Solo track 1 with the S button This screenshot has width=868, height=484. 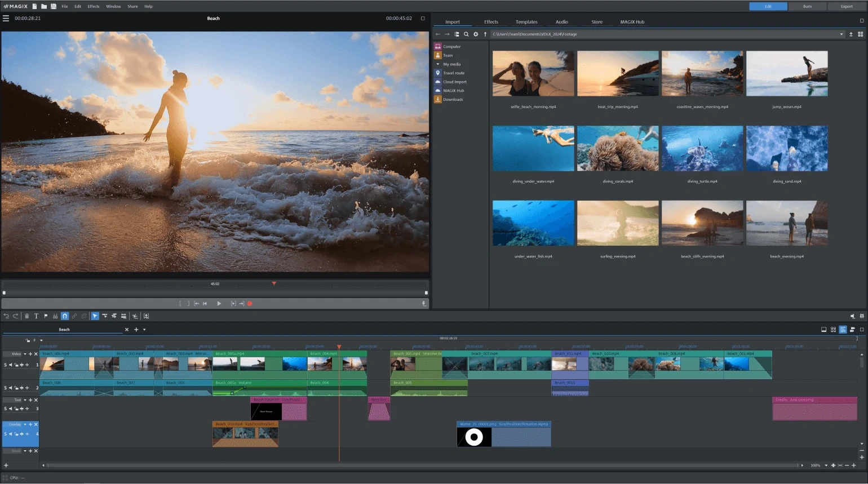[x=6, y=365]
